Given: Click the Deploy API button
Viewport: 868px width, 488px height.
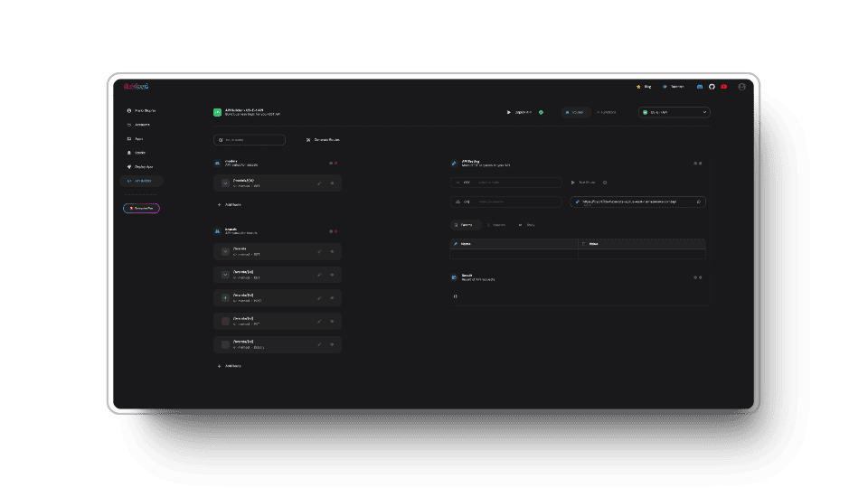Looking at the screenshot, I should click(519, 112).
